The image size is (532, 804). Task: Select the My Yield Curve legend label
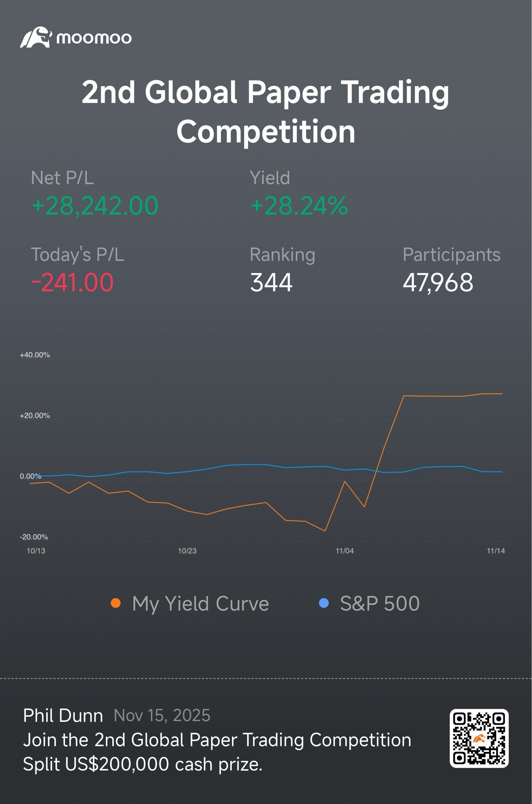click(200, 604)
